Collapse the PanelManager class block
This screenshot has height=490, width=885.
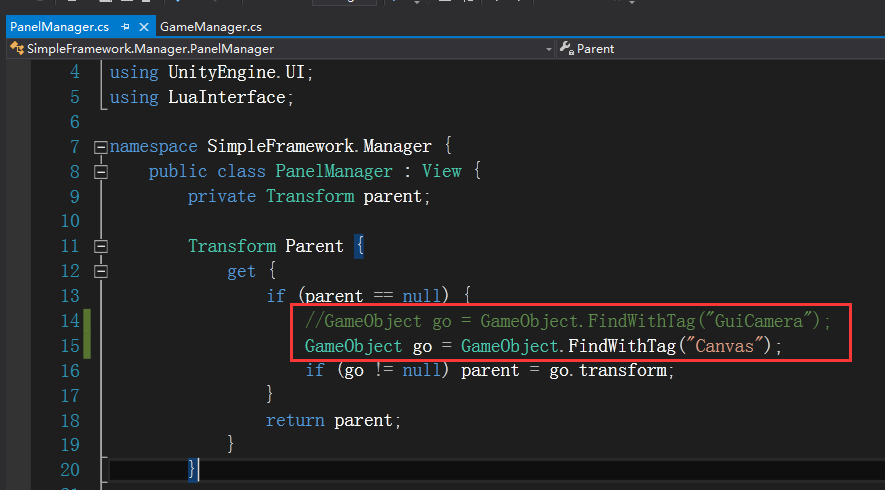coord(101,172)
